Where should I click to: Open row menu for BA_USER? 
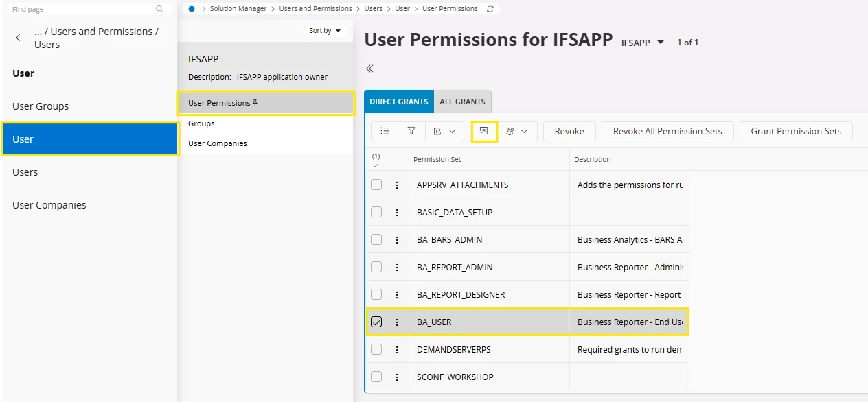click(397, 322)
